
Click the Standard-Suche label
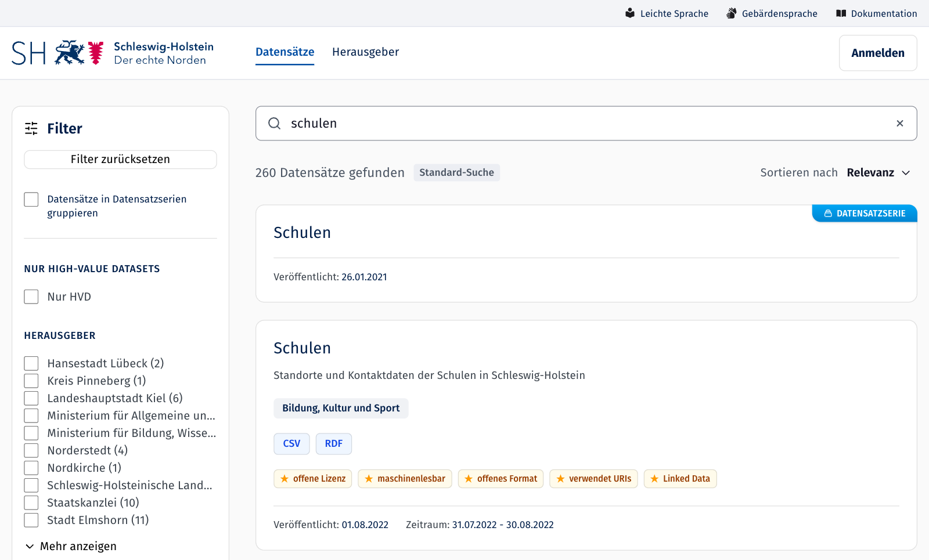pos(456,172)
